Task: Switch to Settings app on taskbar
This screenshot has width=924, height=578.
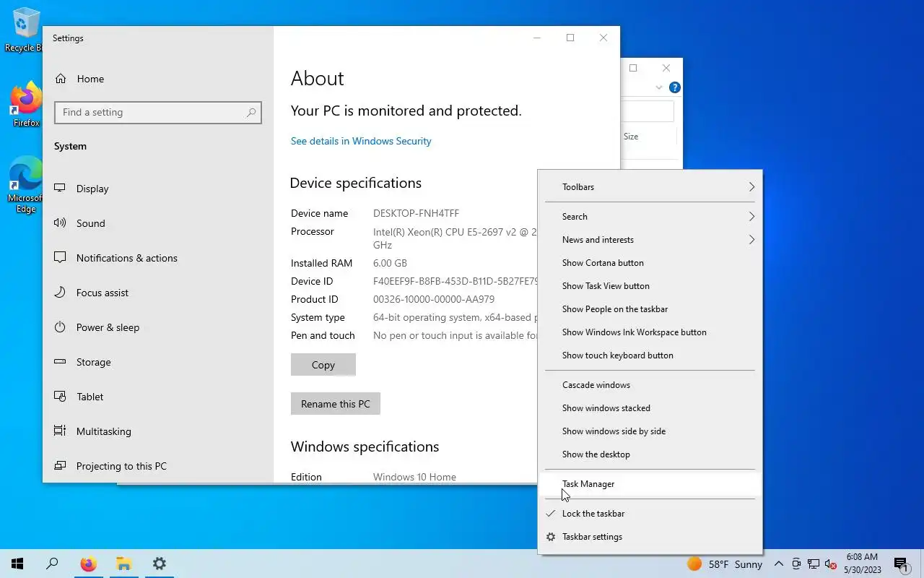Action: [x=159, y=564]
